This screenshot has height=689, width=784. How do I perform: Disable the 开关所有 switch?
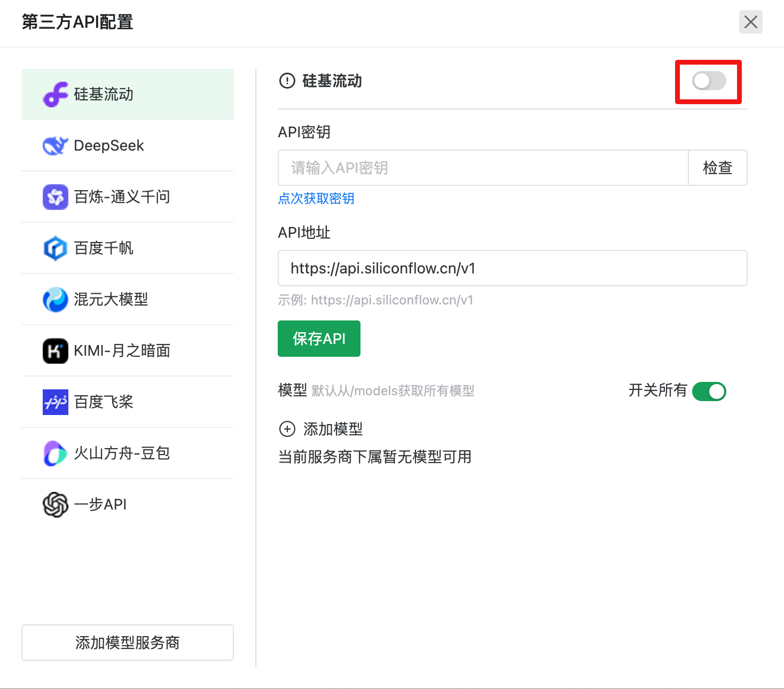coord(709,391)
